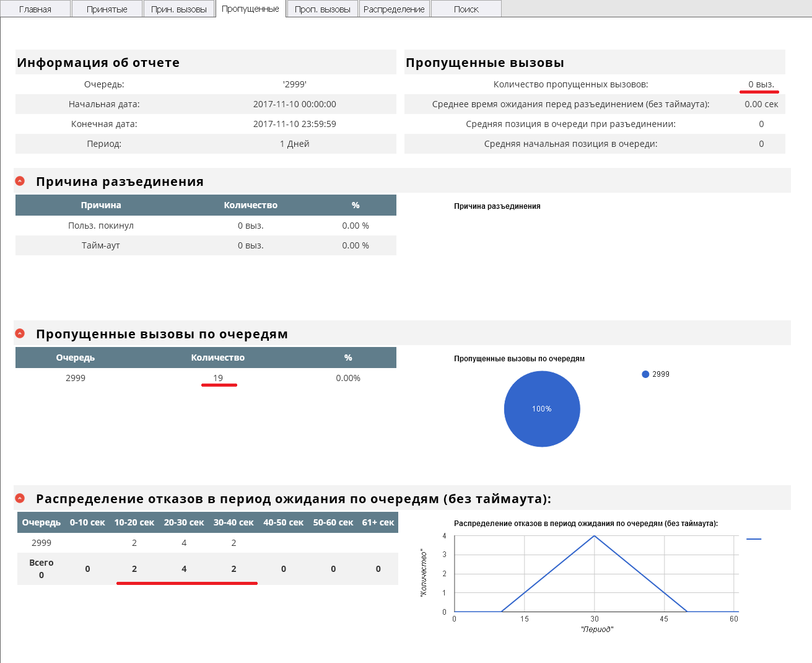Click the blue 2999 legend dot
The width and height of the screenshot is (812, 663).
coord(645,374)
